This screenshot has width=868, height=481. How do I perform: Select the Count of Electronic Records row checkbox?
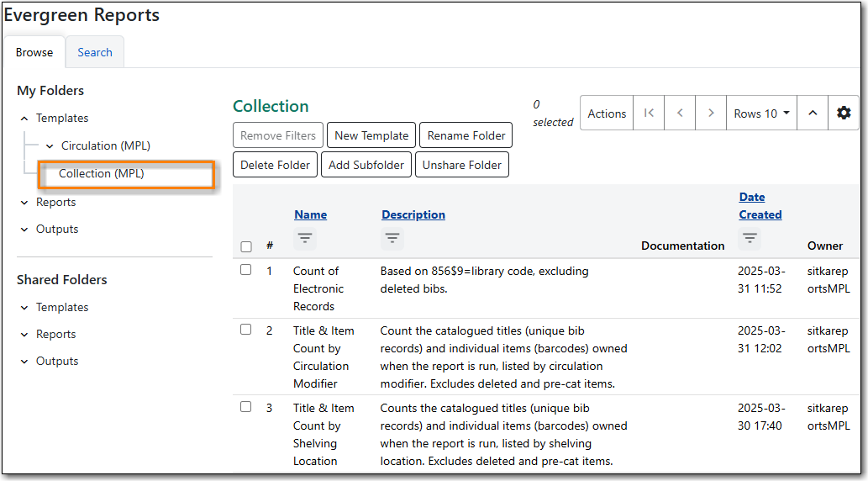(246, 270)
